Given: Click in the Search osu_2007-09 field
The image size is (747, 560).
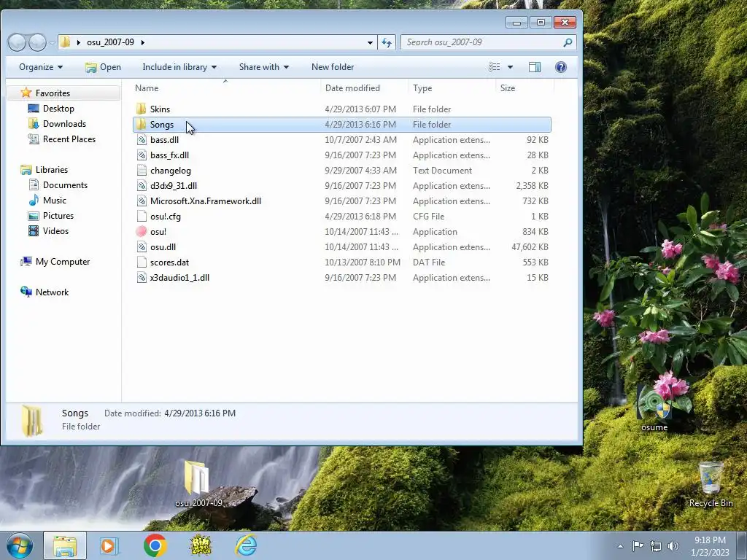Looking at the screenshot, I should click(481, 42).
